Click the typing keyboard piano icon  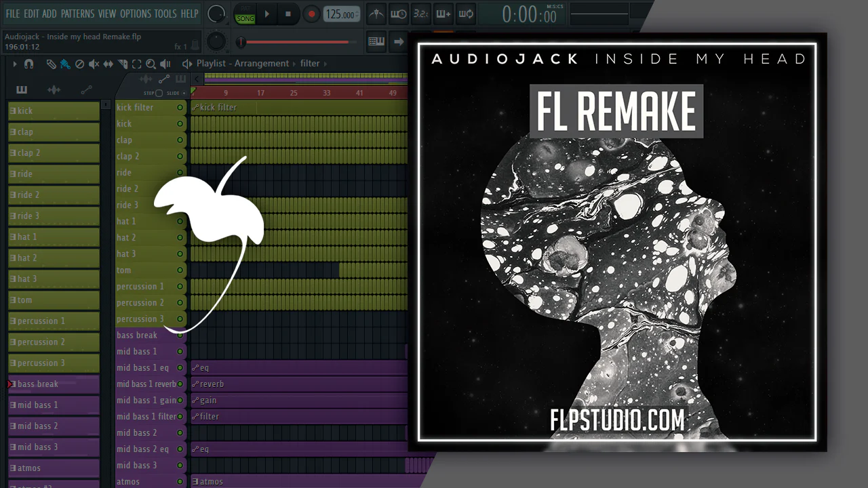pyautogui.click(x=376, y=41)
